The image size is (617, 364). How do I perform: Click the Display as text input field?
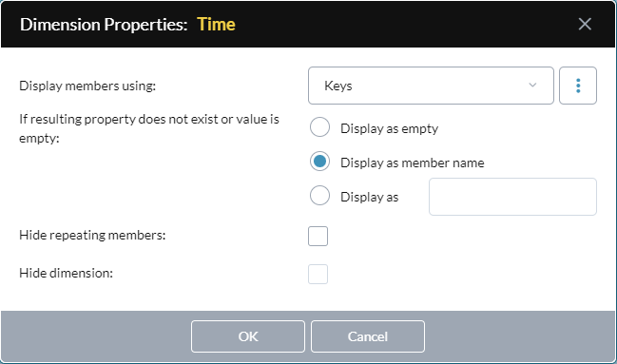(x=512, y=197)
